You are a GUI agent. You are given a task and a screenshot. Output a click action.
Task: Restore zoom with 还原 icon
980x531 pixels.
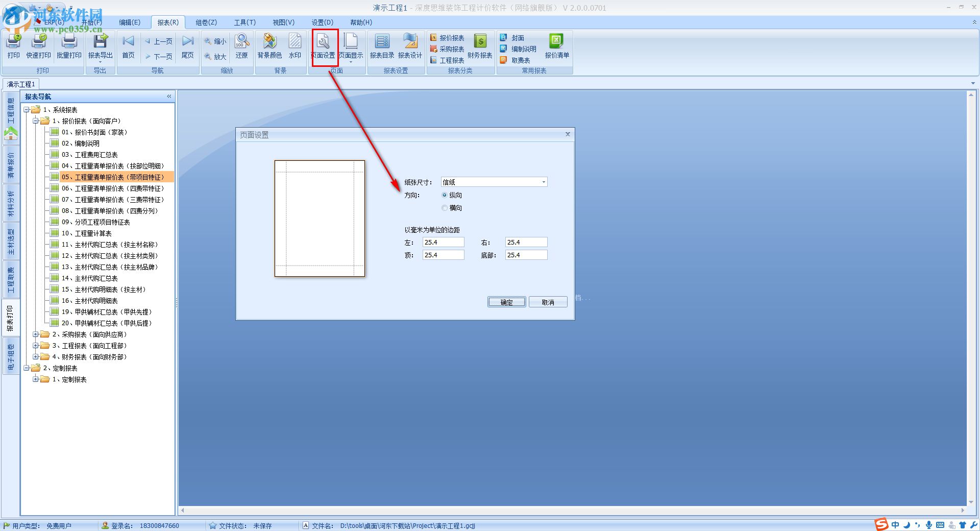click(x=242, y=46)
